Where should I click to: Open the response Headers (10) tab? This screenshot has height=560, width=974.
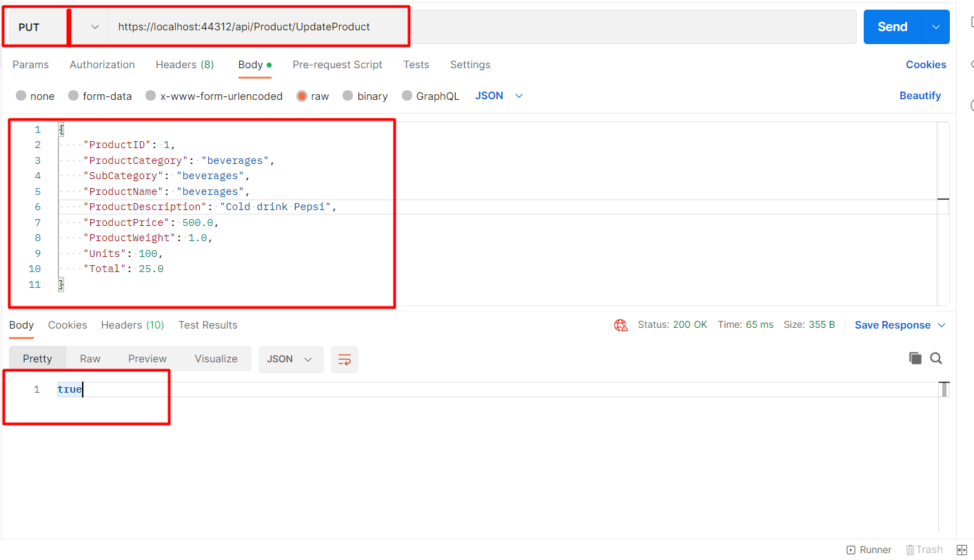(x=132, y=325)
